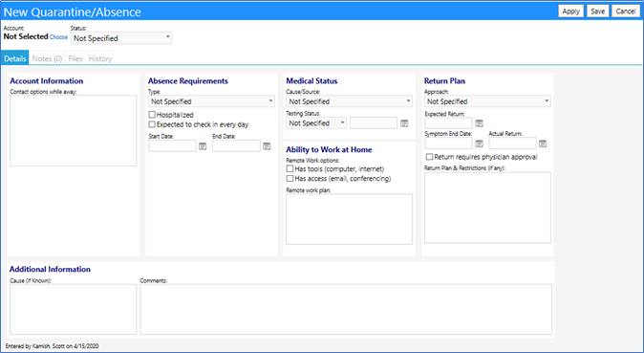This screenshot has width=644, height=353.
Task: Click the Testing Status date field
Action: (374, 123)
